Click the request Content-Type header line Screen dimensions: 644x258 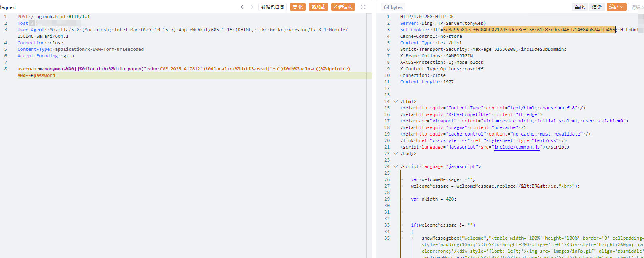coord(81,49)
